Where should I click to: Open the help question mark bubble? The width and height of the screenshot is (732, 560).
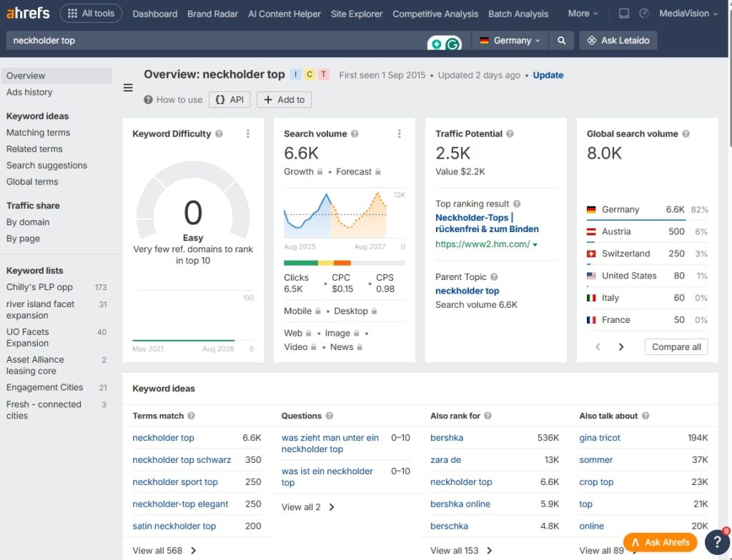tap(717, 541)
